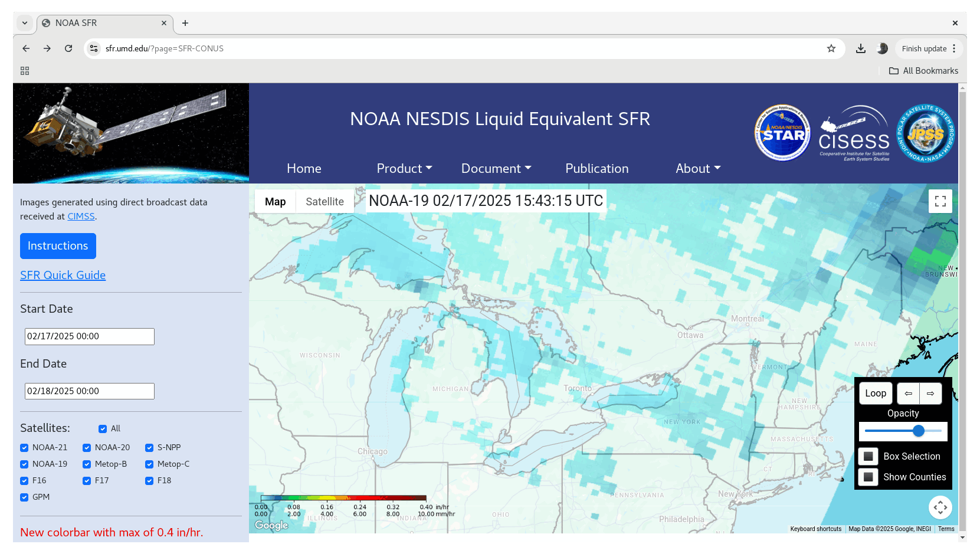
Task: Open browser menu three dots
Action: [x=954, y=48]
